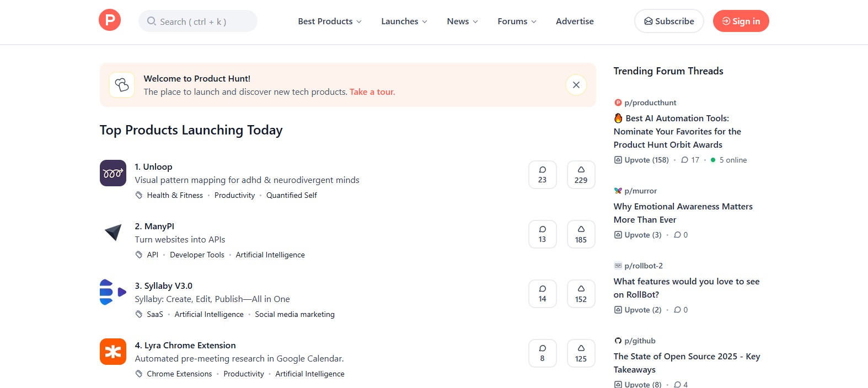Click the p/producthunt logo icon
Screen dimensions: 868x388
point(618,103)
